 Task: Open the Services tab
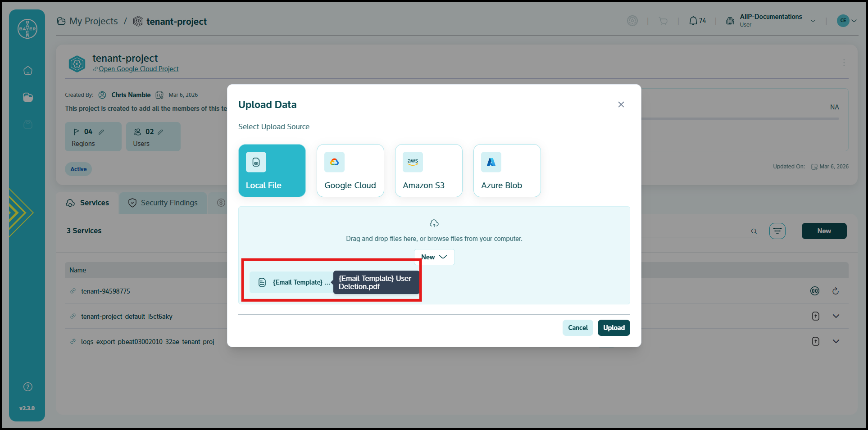88,203
